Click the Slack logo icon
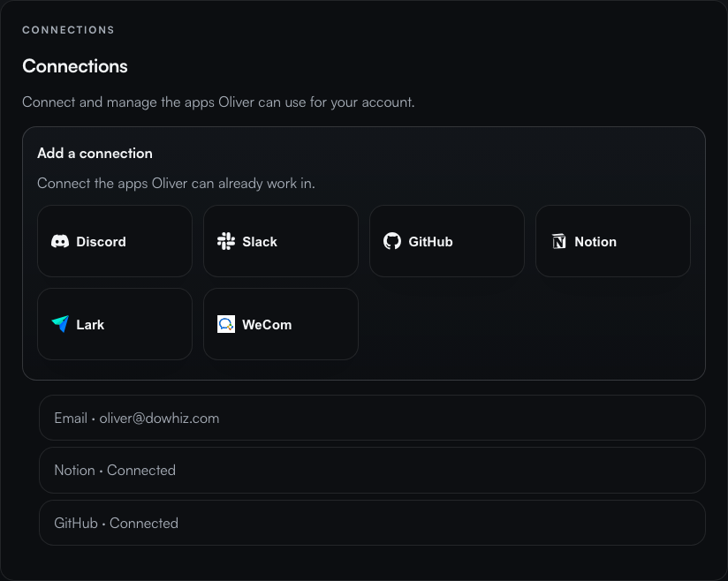This screenshot has width=728, height=581. click(x=226, y=241)
